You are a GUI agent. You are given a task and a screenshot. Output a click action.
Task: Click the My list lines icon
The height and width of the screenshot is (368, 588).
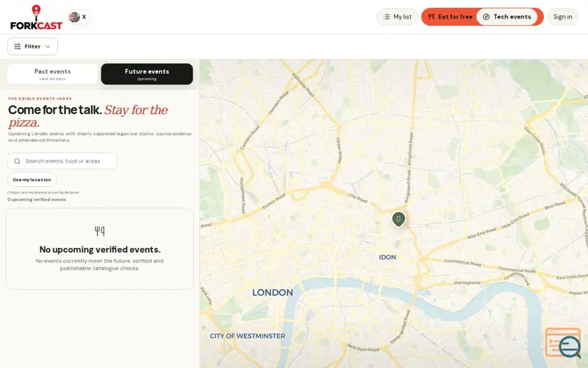pos(387,17)
